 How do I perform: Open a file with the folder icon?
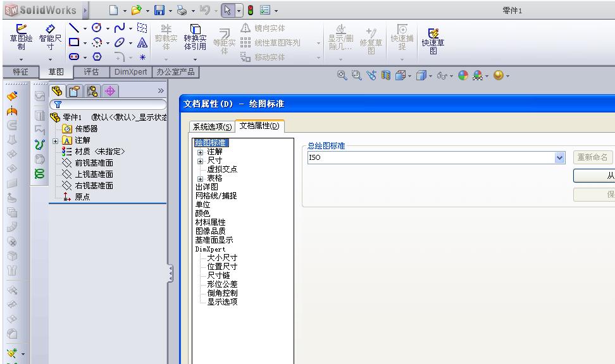point(136,10)
